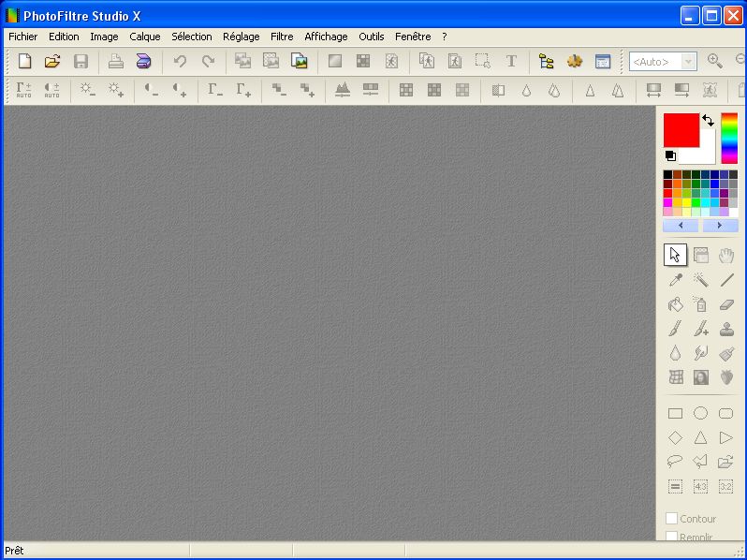747x560 pixels.
Task: Choose the rectangle selection shape
Action: coord(675,413)
